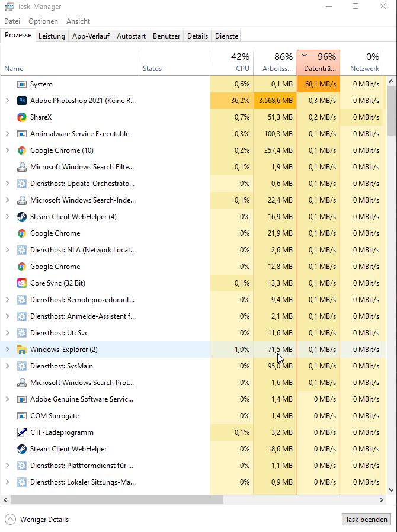Click the Microsoft Windows Search Protocol icon

[22, 383]
